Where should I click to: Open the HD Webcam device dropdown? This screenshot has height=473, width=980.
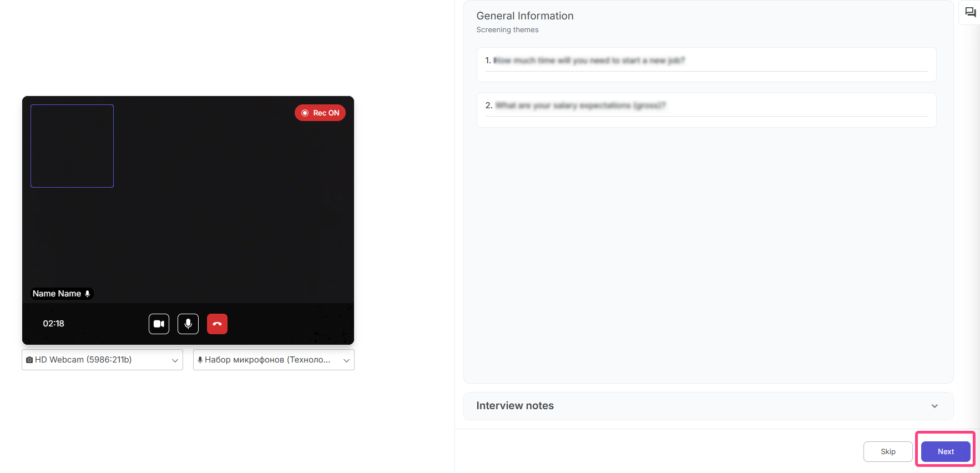(x=102, y=360)
